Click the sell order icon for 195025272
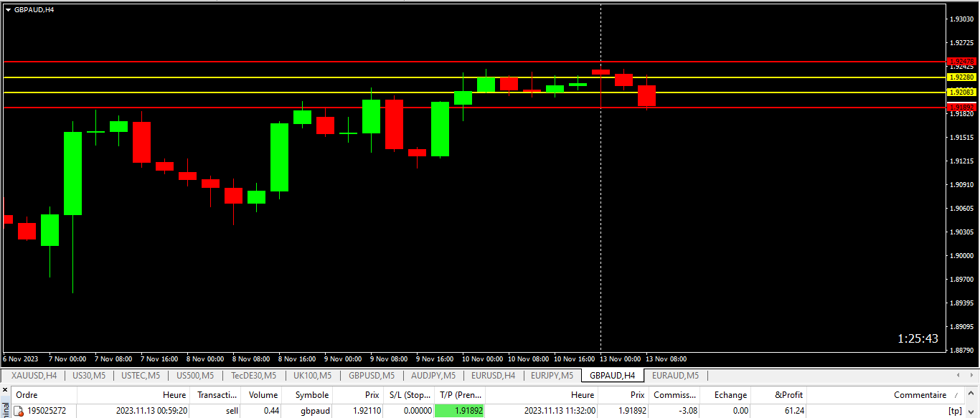The width and height of the screenshot is (980, 418). tap(19, 412)
